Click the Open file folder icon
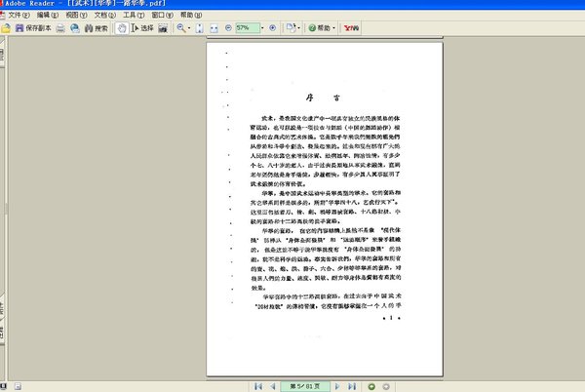The height and width of the screenshot is (392, 585). [x=6, y=28]
